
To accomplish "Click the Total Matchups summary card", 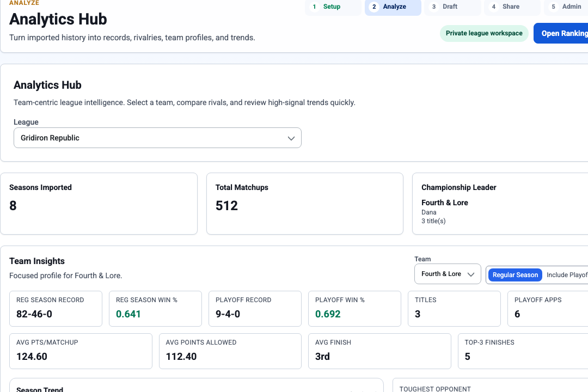I will point(305,204).
